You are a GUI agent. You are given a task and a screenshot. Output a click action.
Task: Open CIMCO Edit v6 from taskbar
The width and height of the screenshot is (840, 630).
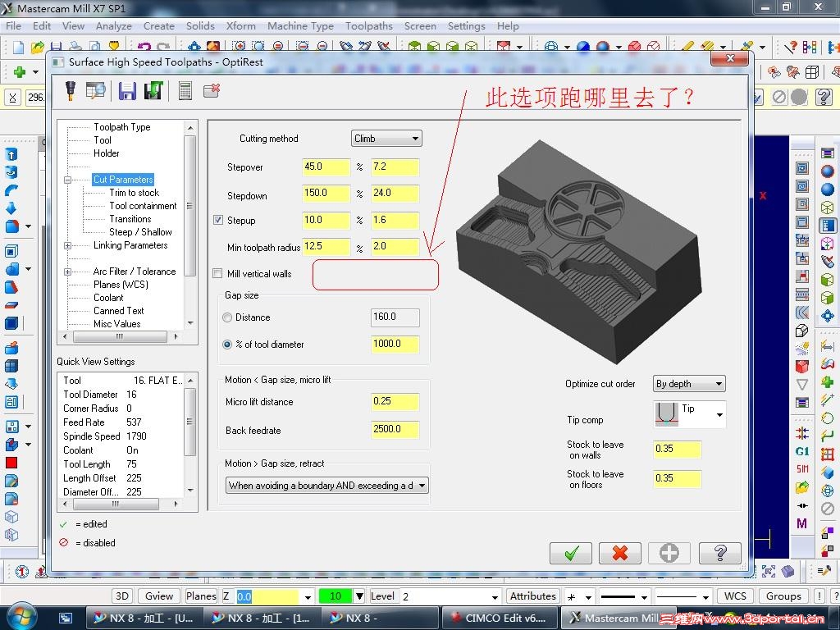pyautogui.click(x=500, y=618)
